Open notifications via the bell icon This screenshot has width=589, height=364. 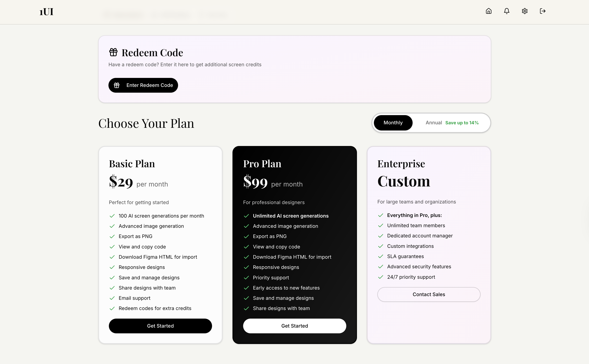pos(507,11)
